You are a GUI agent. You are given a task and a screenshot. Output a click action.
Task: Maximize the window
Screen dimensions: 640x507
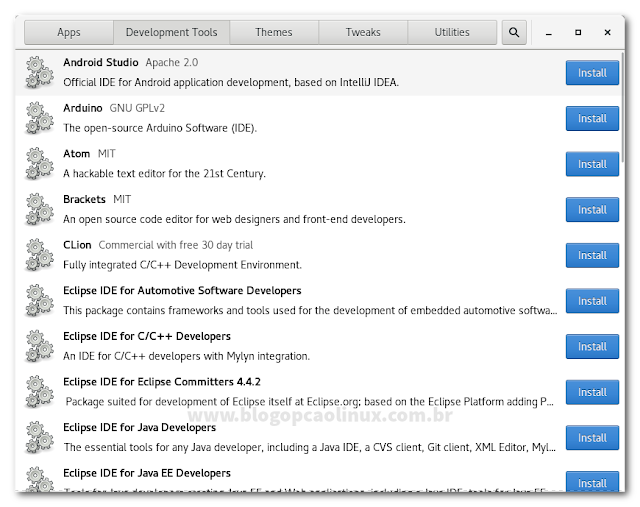pyautogui.click(x=578, y=32)
